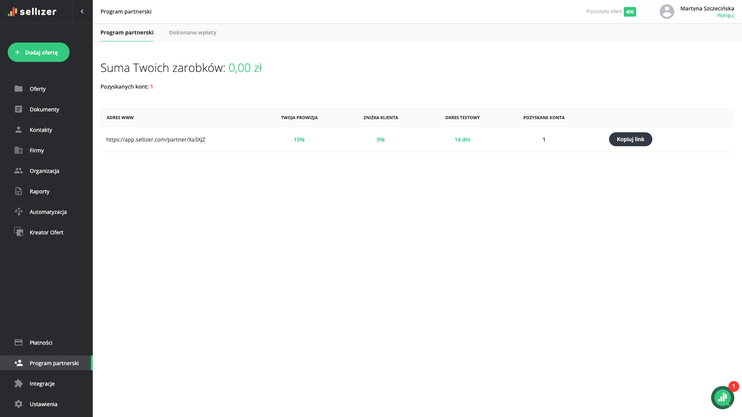The image size is (742, 417).
Task: Click the Raporty document icon
Action: point(18,191)
